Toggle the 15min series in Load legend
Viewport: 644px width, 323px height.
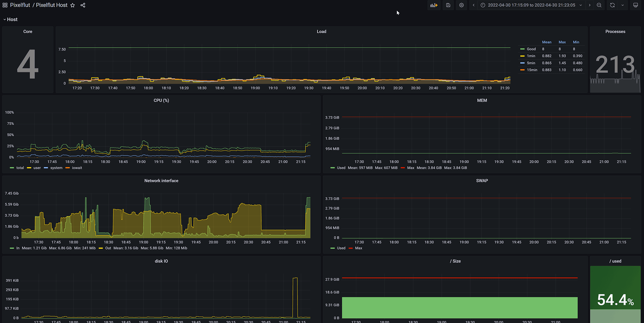click(x=532, y=70)
